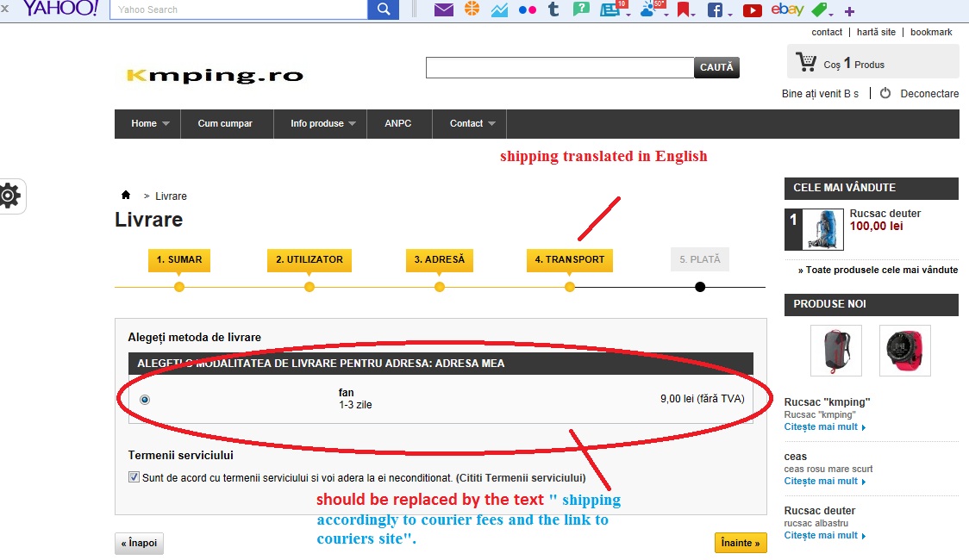Open the ANPC menu item

coord(398,123)
